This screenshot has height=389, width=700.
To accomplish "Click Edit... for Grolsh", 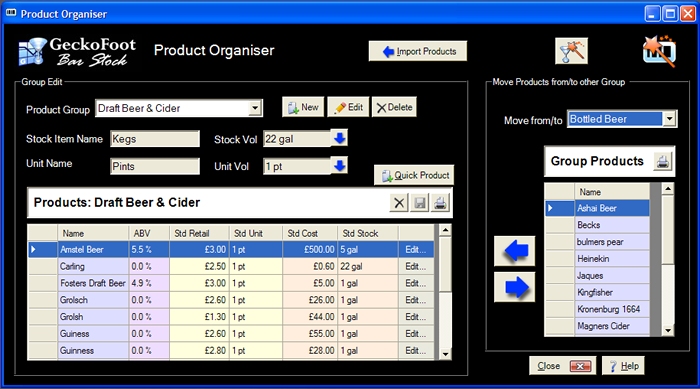I will (416, 317).
